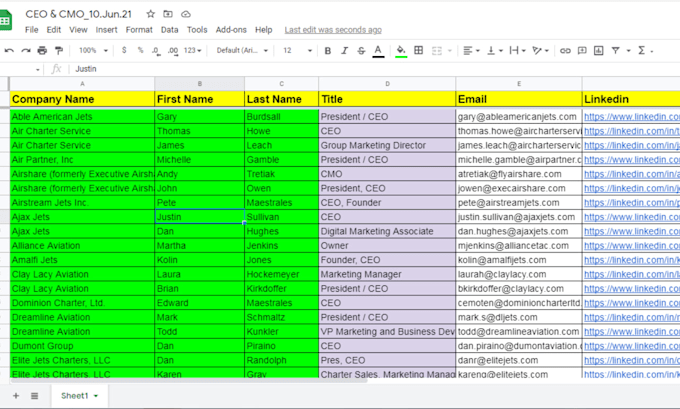Open the Help menu
Image resolution: width=680 pixels, height=409 pixels.
point(264,29)
